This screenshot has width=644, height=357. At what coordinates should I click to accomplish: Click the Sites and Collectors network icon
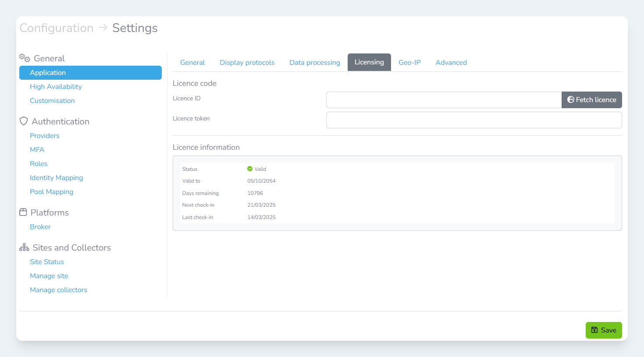pyautogui.click(x=24, y=247)
